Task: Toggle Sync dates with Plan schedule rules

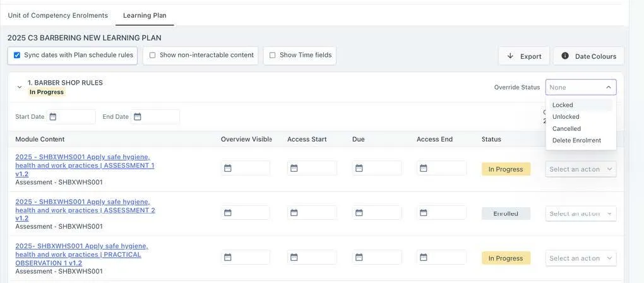Action: [17, 55]
